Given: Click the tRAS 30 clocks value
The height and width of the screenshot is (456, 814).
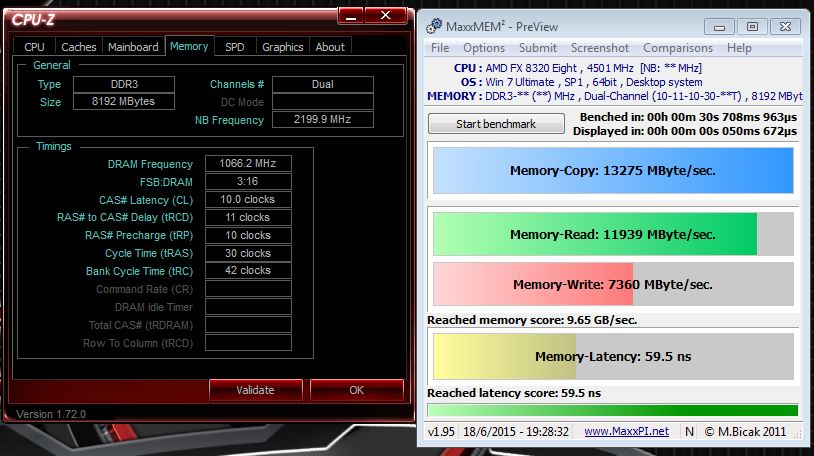Looking at the screenshot, I should pos(248,253).
